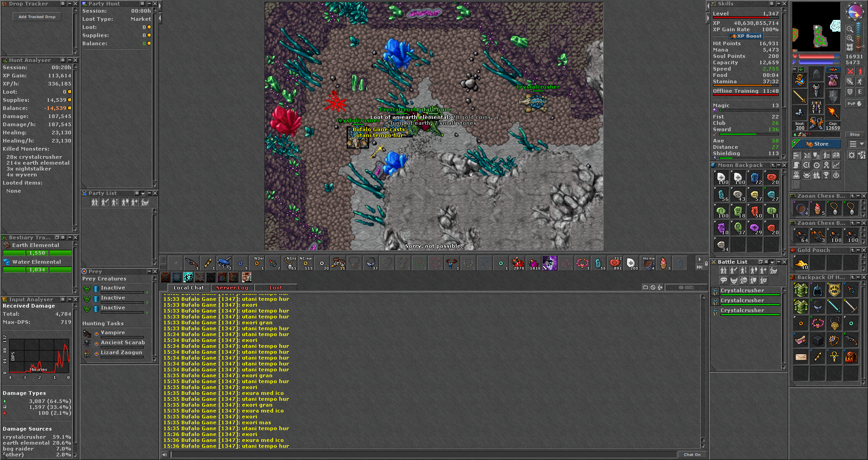The width and height of the screenshot is (868, 460).
Task: Open Party List dropdown arrow
Action: coord(143,194)
